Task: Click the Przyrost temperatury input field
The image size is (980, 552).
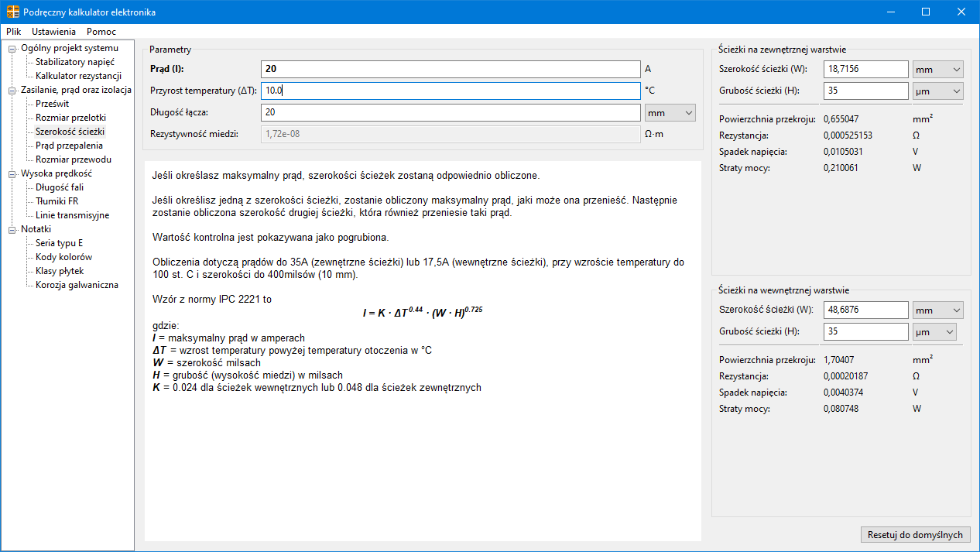Action: coord(451,91)
